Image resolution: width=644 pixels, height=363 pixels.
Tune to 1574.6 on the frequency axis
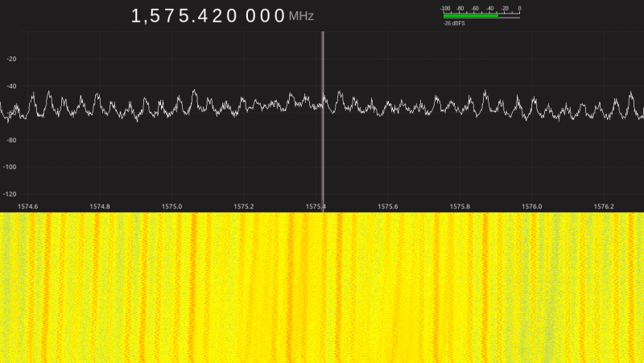(x=27, y=206)
